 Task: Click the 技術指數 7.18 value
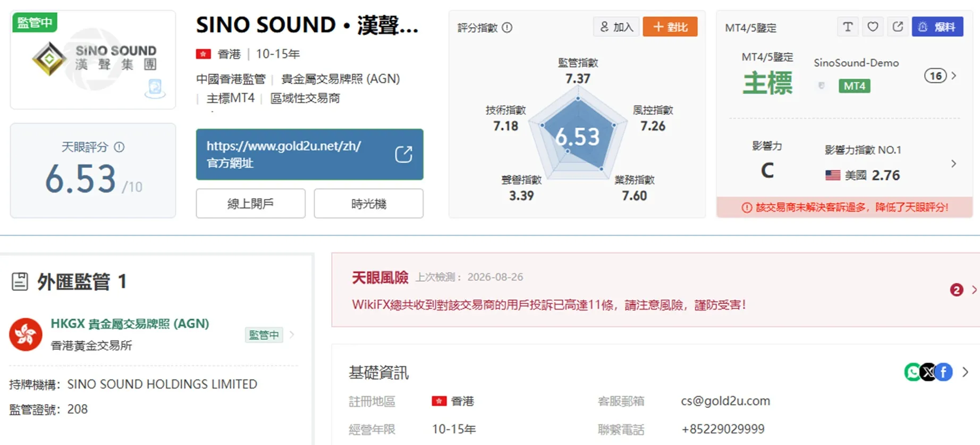point(505,126)
